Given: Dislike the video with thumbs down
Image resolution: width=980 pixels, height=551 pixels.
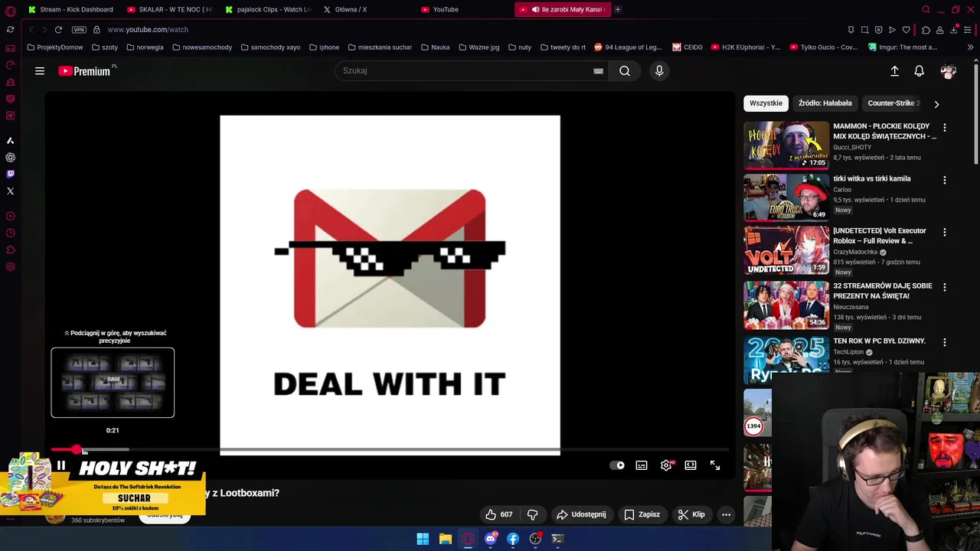Looking at the screenshot, I should pyautogui.click(x=533, y=514).
